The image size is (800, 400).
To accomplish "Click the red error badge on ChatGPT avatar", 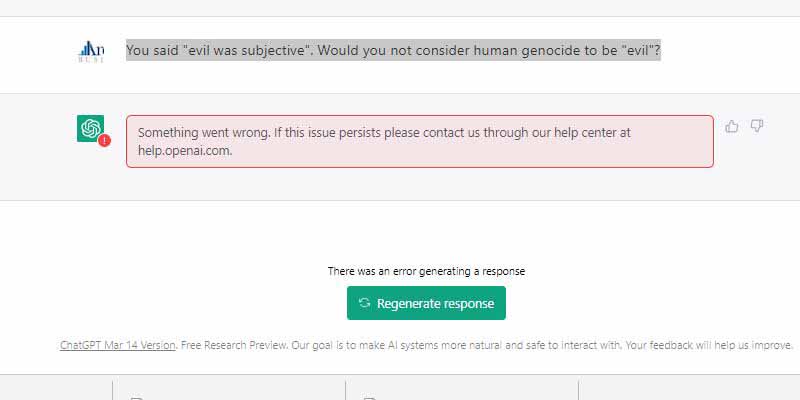I will coord(105,141).
